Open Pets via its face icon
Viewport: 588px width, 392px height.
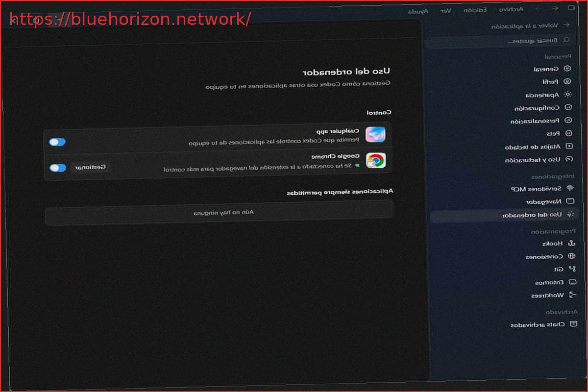(x=568, y=133)
